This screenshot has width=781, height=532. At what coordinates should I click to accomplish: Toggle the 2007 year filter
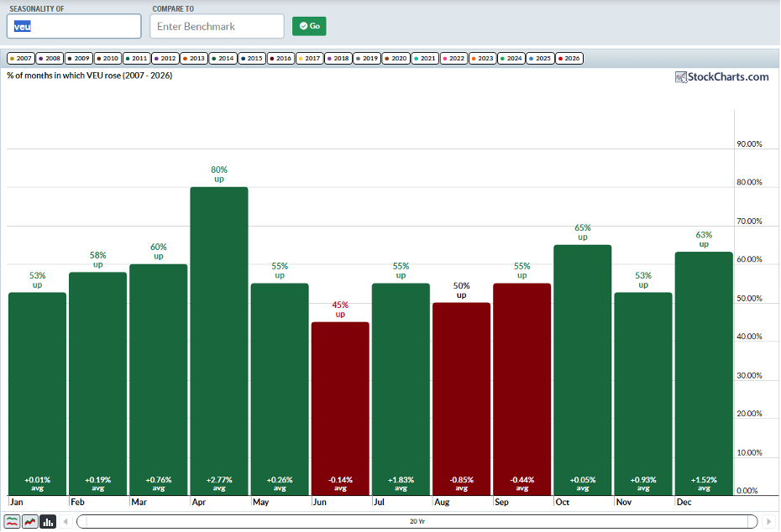coord(20,58)
